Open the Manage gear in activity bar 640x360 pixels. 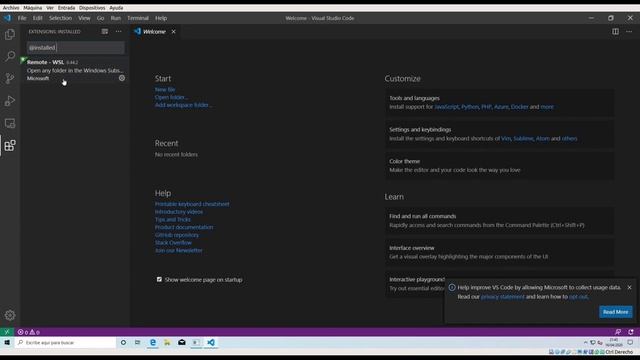(10, 315)
